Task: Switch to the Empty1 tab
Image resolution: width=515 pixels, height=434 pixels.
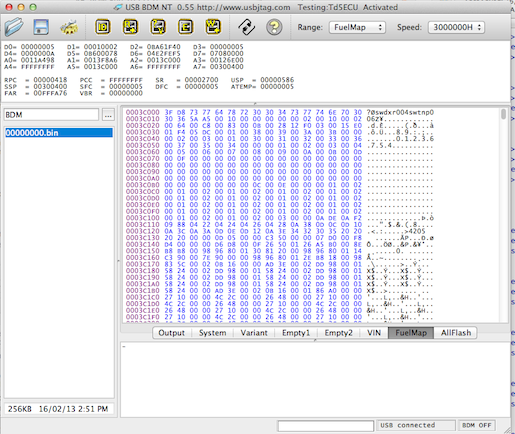Action: (296, 333)
